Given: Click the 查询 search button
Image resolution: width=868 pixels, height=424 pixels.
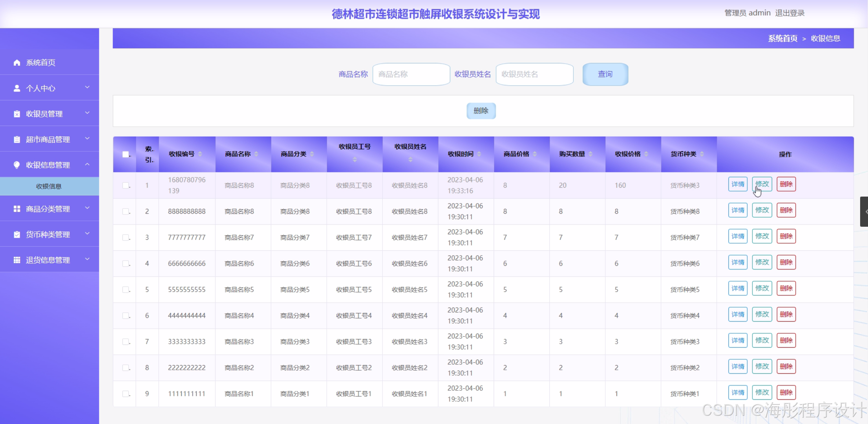Looking at the screenshot, I should (x=605, y=74).
